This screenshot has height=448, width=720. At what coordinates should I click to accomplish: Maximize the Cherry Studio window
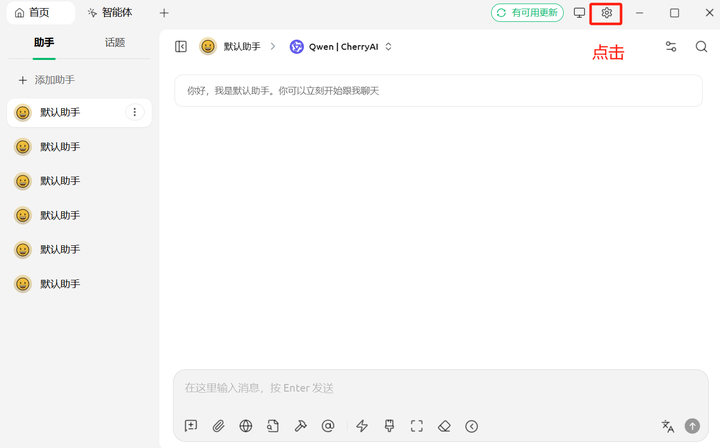pos(674,13)
